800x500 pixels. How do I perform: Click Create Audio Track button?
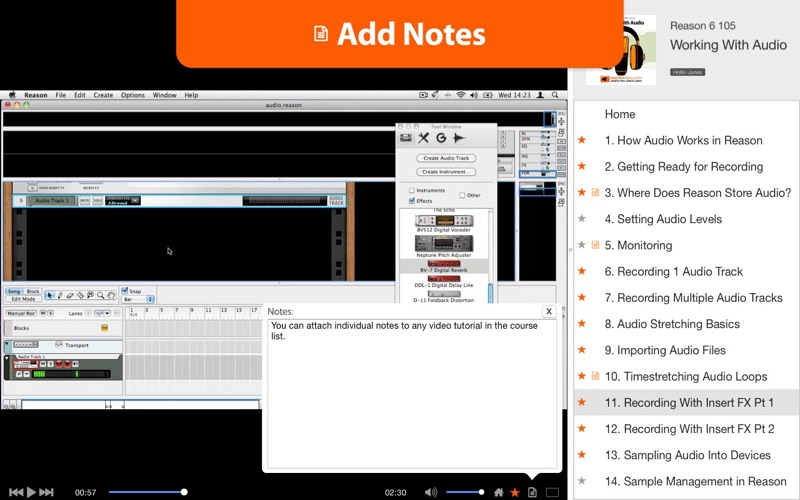coord(446,158)
